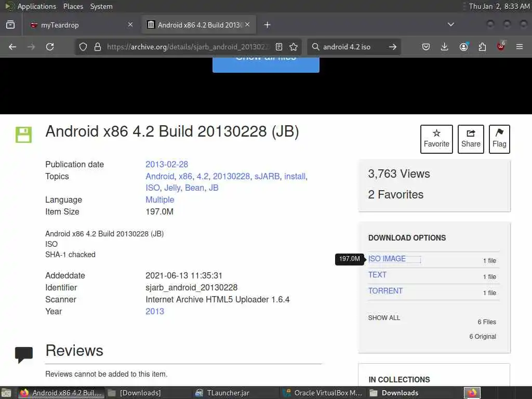
Task: Open the 2013-02-28 publication date link
Action: 167,165
